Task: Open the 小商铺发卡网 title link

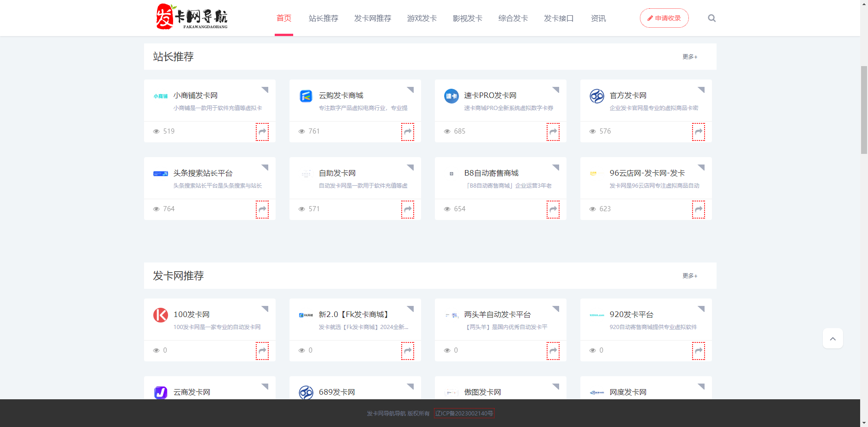Action: point(195,95)
